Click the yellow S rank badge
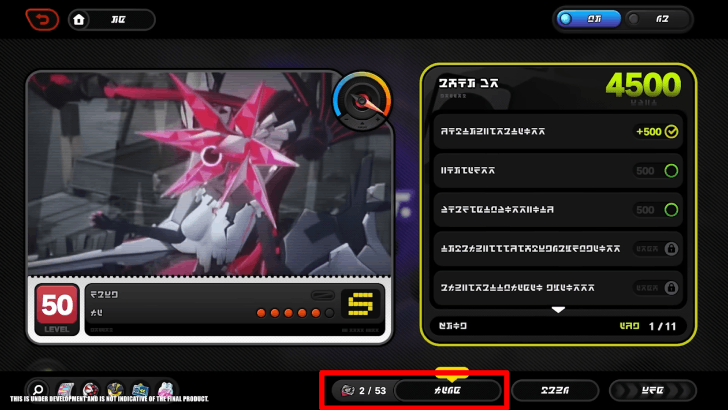This screenshot has height=410, width=728. [x=362, y=304]
